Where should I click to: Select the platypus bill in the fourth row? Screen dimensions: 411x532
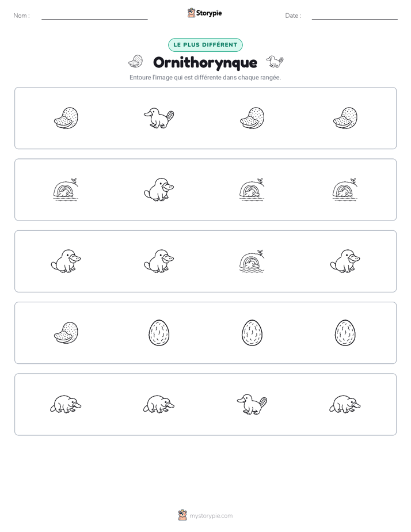66,333
